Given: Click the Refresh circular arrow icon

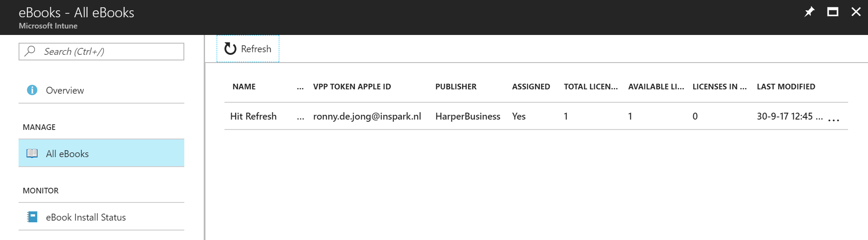Looking at the screenshot, I should click(x=230, y=49).
